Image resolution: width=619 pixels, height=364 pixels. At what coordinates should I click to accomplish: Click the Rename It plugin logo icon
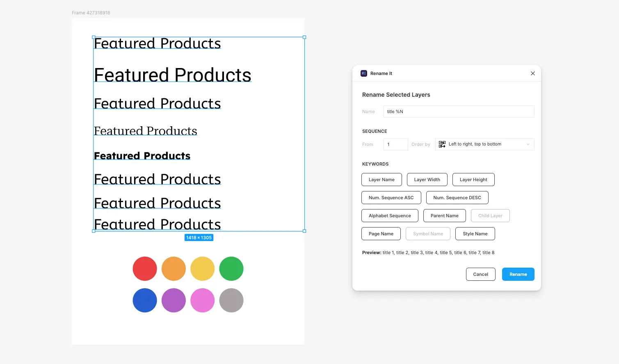(x=364, y=73)
